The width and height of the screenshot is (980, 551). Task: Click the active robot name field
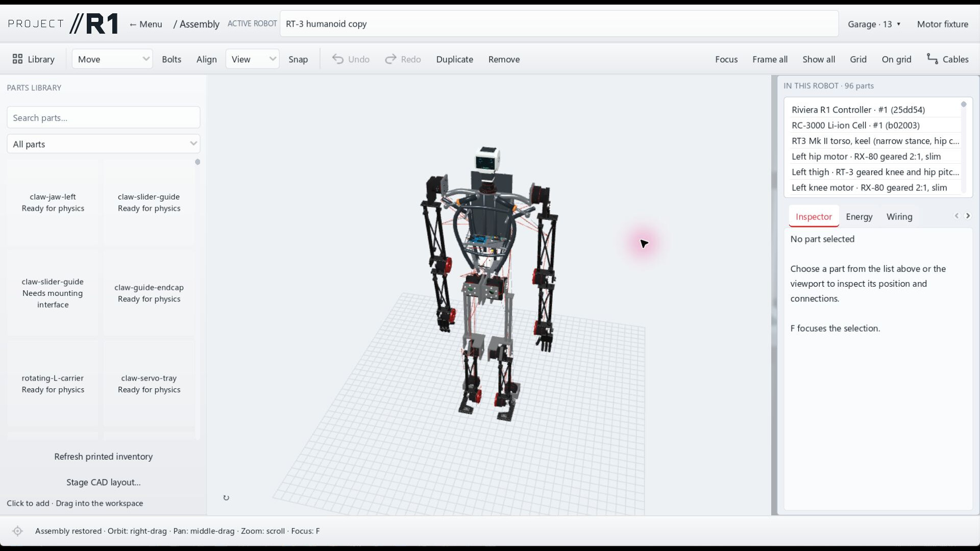coord(559,24)
